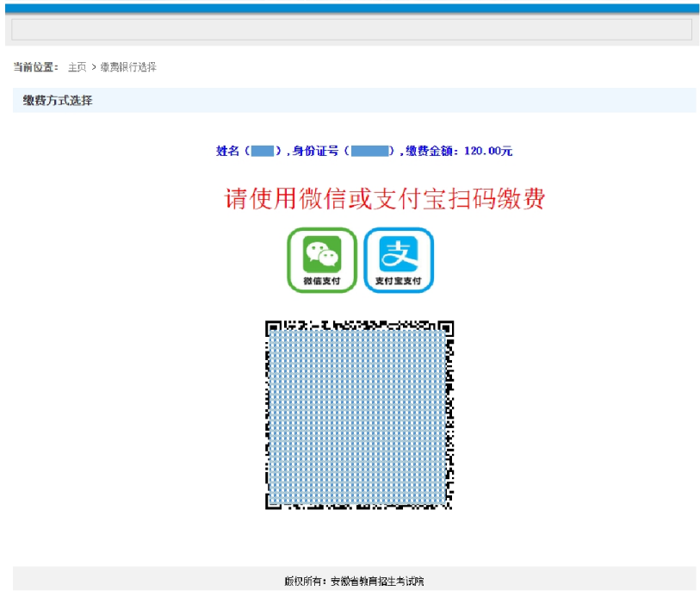Click the 版权所有 footer text
Viewport: 700px width, 591px height.
[x=354, y=582]
